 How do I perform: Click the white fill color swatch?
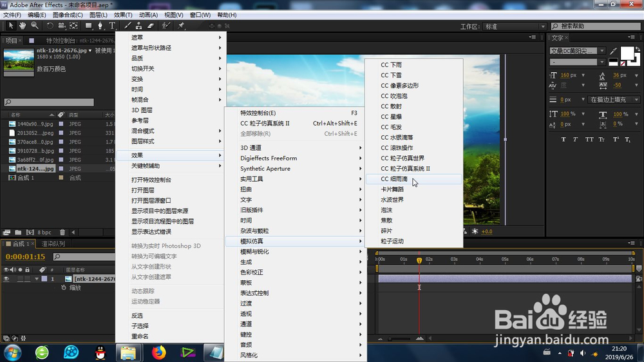pos(627,53)
